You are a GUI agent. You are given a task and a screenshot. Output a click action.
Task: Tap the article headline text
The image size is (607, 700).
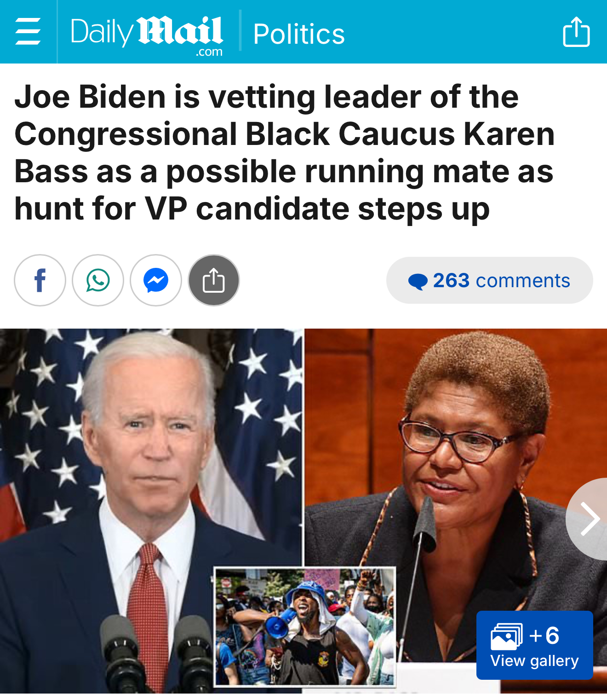[x=284, y=153]
